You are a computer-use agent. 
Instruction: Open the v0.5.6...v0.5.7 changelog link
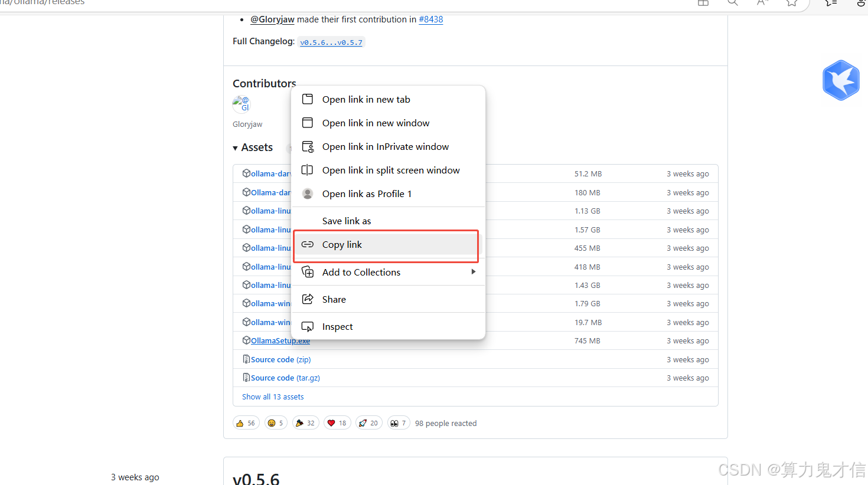pyautogui.click(x=331, y=42)
